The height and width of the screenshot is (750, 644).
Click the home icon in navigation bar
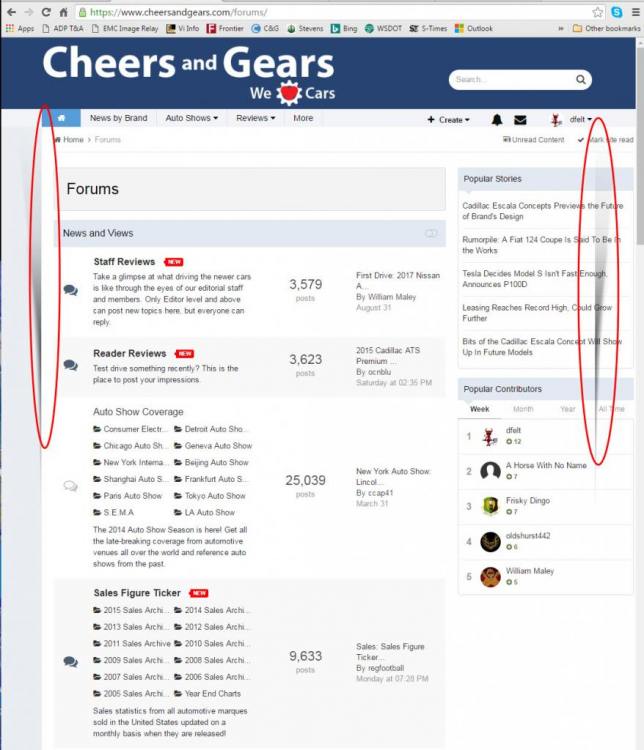coord(61,118)
